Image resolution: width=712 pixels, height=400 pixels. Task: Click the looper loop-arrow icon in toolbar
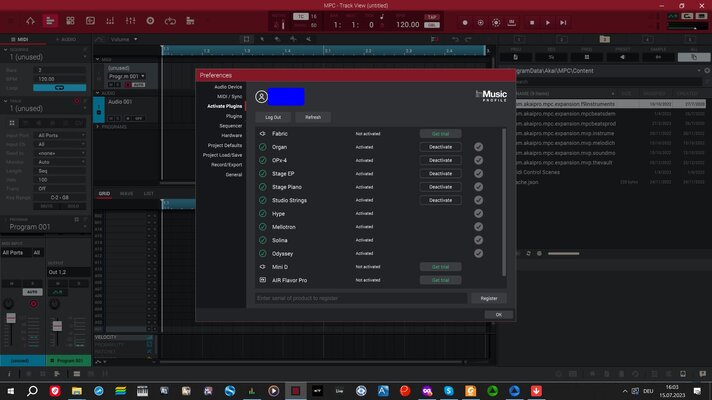tap(170, 21)
